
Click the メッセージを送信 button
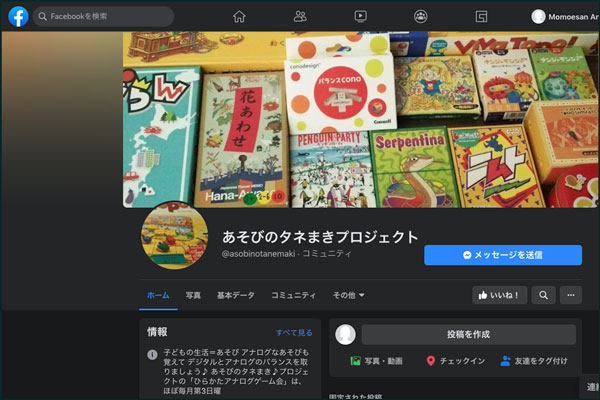[503, 255]
